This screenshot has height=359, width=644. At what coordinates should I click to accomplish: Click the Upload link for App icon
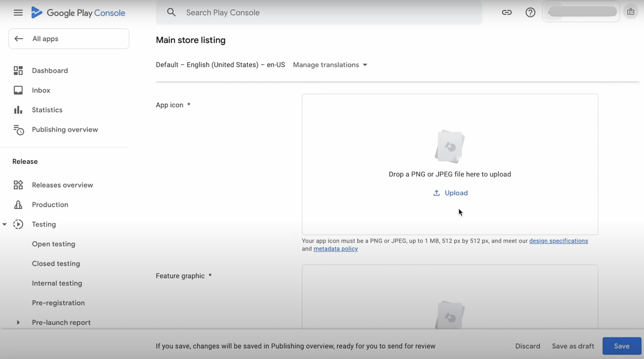(x=456, y=193)
